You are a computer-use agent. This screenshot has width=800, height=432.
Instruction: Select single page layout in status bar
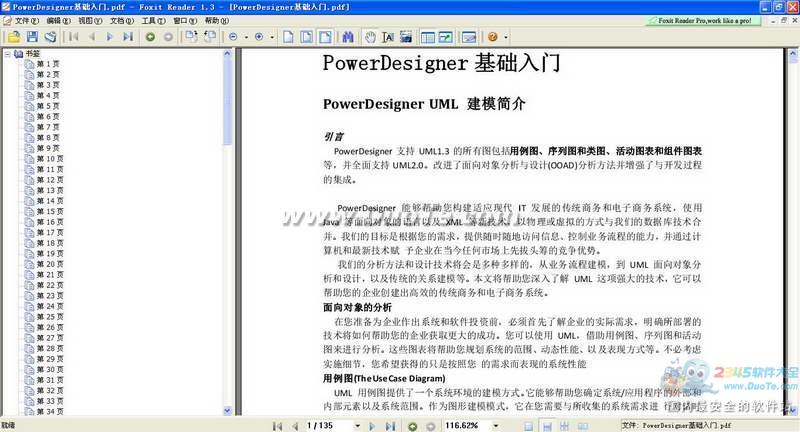[529, 426]
